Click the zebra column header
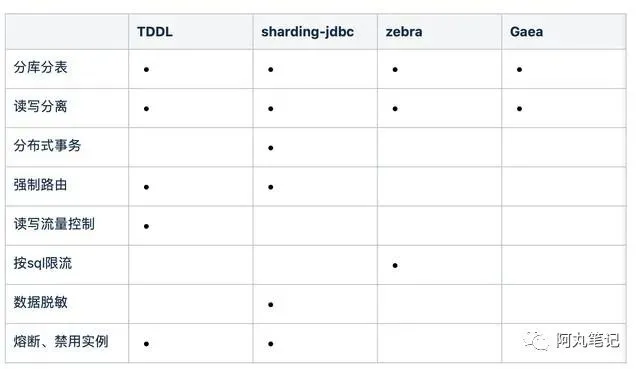The height and width of the screenshot is (369, 640). coord(404,32)
